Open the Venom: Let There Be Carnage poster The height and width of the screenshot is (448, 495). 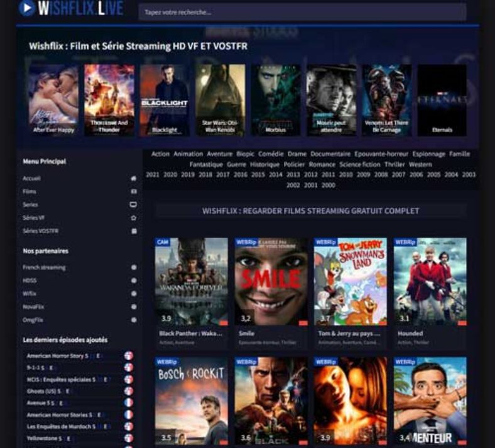[x=387, y=100]
